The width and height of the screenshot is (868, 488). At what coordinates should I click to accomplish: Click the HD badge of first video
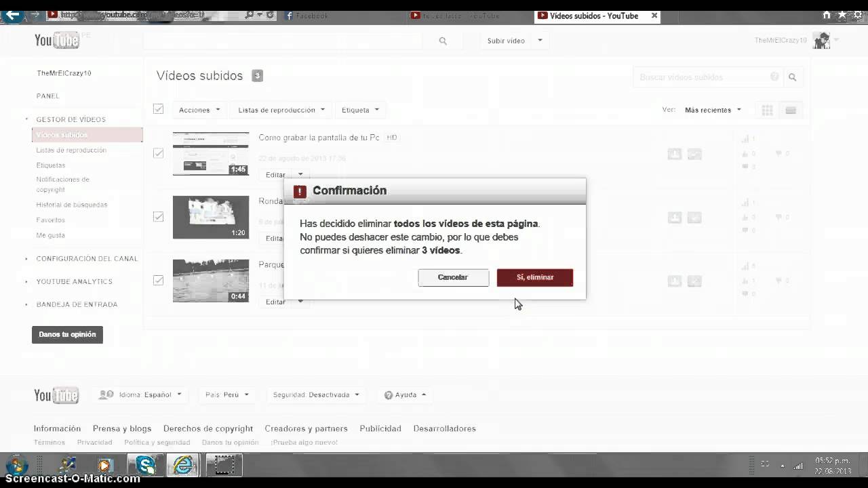(391, 138)
